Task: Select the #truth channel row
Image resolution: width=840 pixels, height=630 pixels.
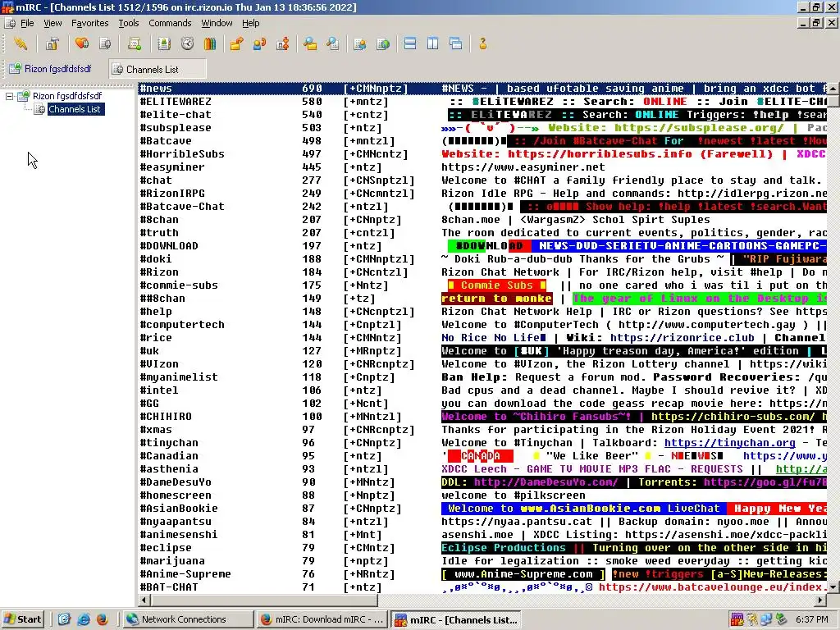Action: (x=482, y=232)
